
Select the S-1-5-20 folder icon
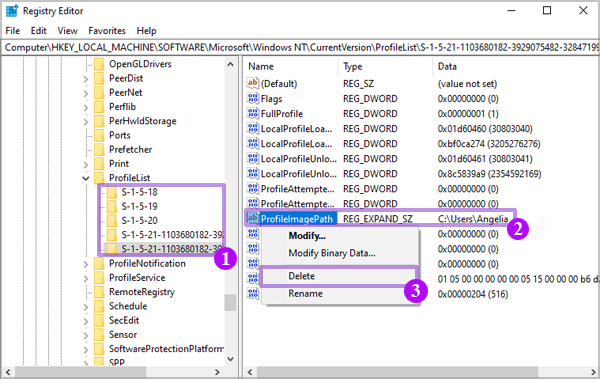click(x=111, y=221)
